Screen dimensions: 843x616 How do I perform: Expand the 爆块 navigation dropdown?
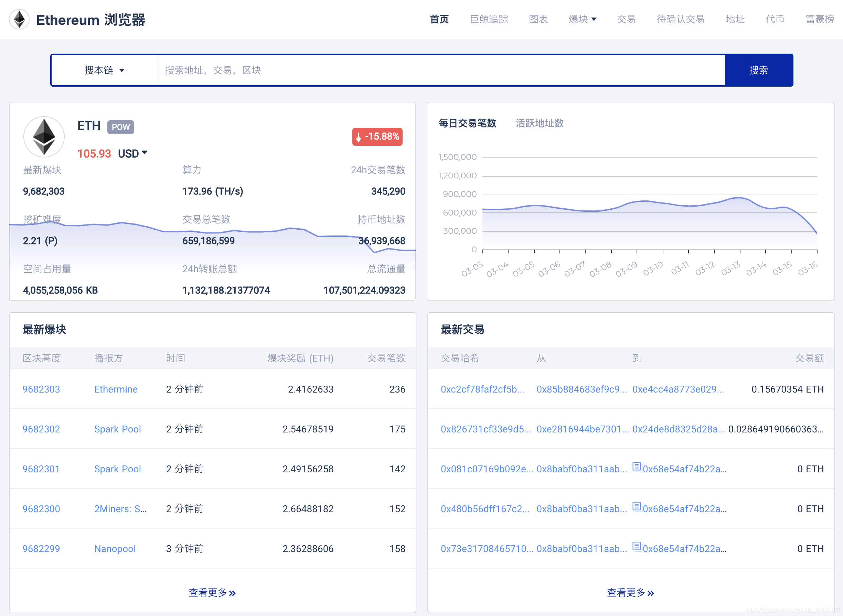583,19
